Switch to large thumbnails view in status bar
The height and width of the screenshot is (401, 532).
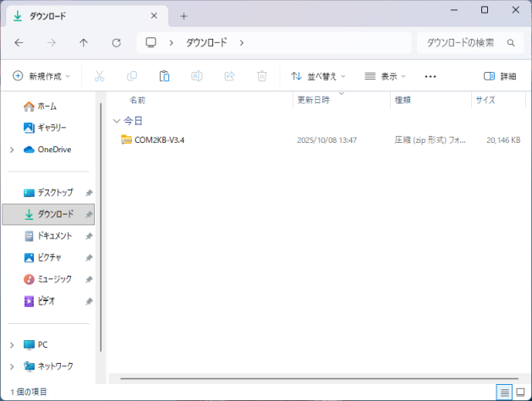520,392
